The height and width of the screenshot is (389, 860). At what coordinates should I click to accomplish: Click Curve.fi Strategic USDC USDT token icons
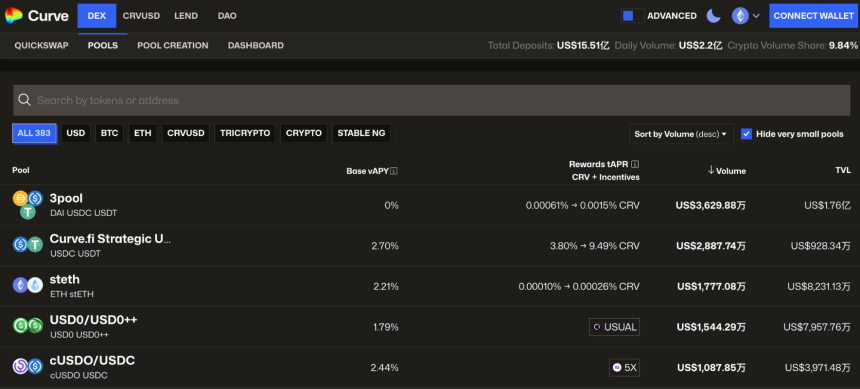[27, 245]
